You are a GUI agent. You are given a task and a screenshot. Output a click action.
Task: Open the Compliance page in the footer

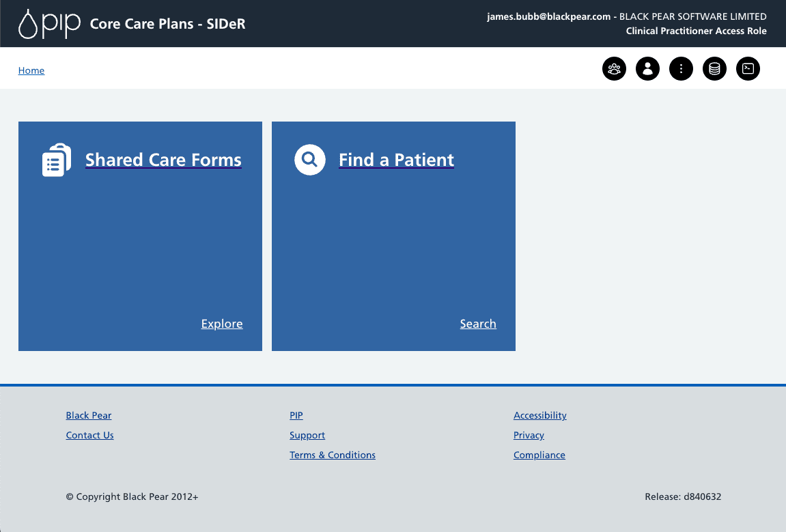(x=539, y=455)
